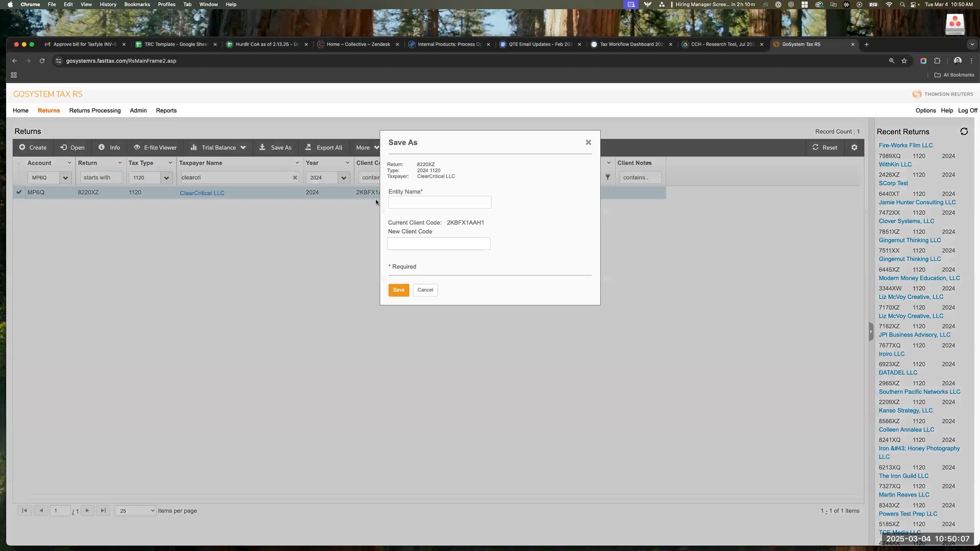Viewport: 980px width, 551px height.
Task: Open the items per page dropdown
Action: click(135, 511)
